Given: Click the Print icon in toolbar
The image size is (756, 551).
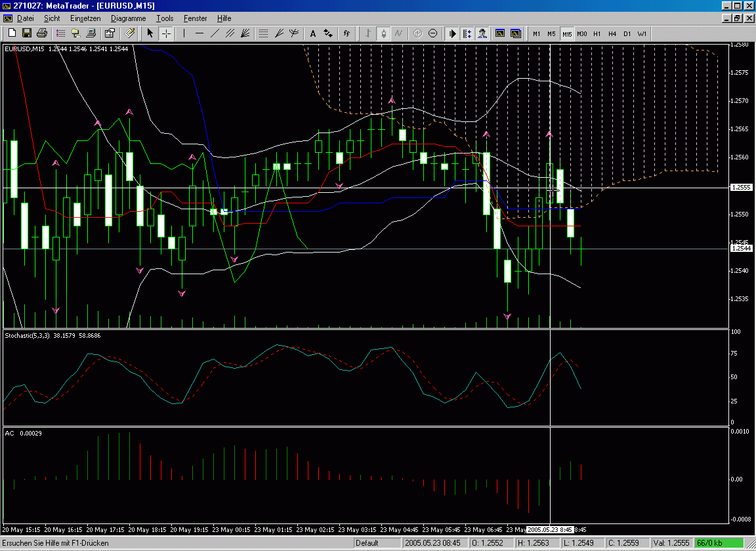Looking at the screenshot, I should pyautogui.click(x=42, y=33).
